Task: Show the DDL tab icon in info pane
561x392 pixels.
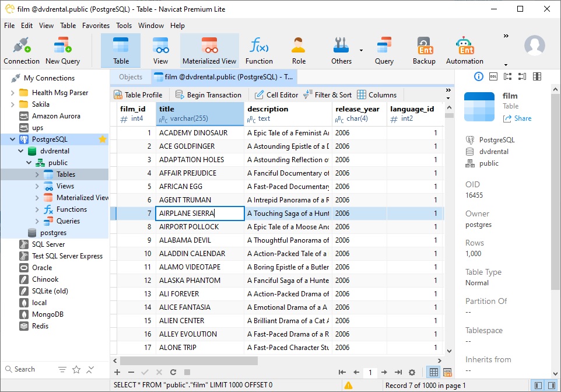Action: click(493, 76)
